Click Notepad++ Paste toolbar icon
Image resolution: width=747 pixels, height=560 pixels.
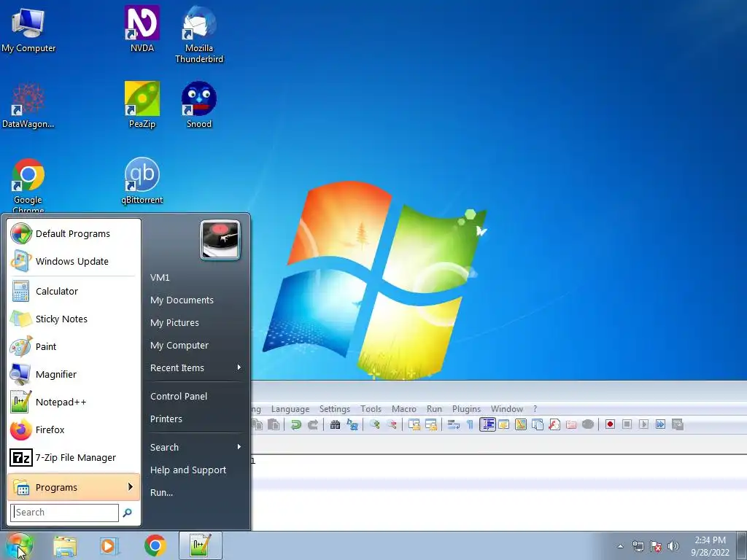click(274, 424)
